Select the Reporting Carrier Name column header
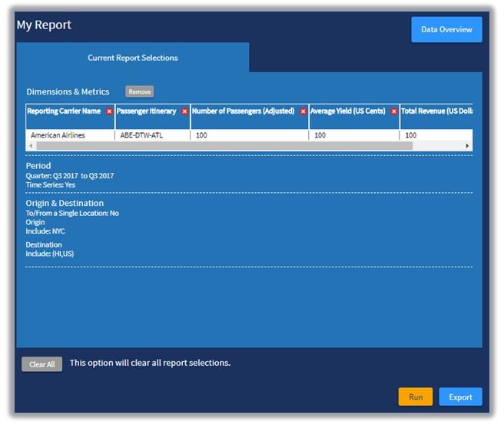The image size is (504, 425). coord(64,111)
